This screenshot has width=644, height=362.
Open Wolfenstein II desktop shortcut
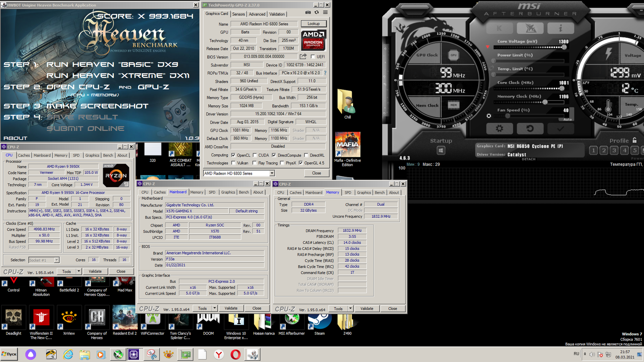click(41, 322)
